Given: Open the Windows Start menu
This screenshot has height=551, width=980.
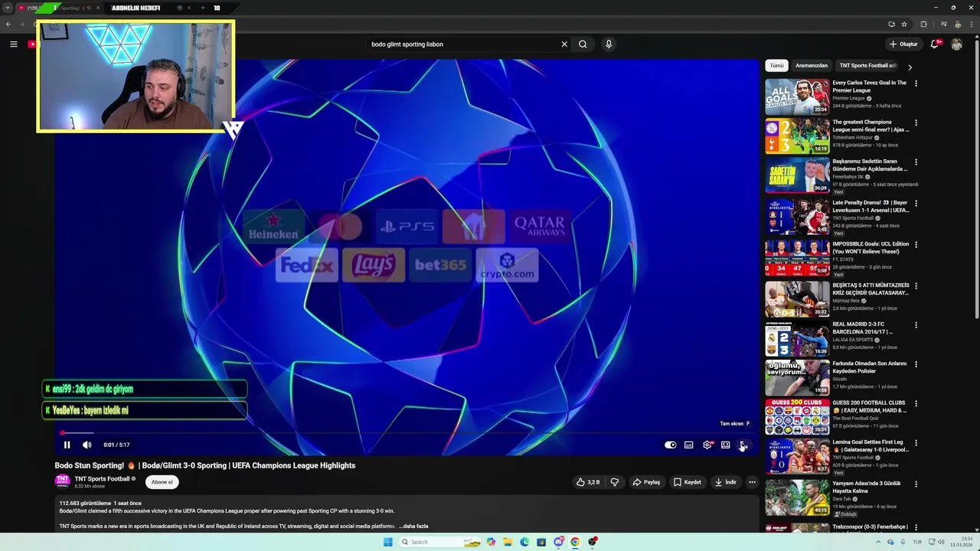Looking at the screenshot, I should pos(387,542).
